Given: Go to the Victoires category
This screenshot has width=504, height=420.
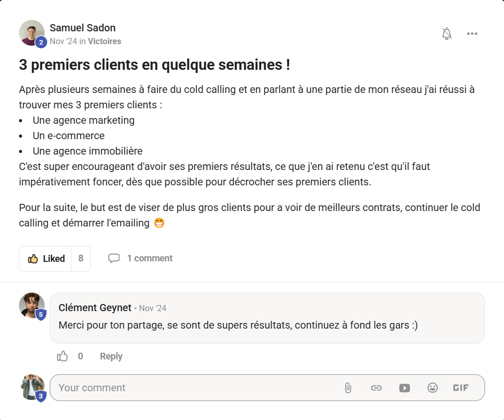Looking at the screenshot, I should click(105, 41).
